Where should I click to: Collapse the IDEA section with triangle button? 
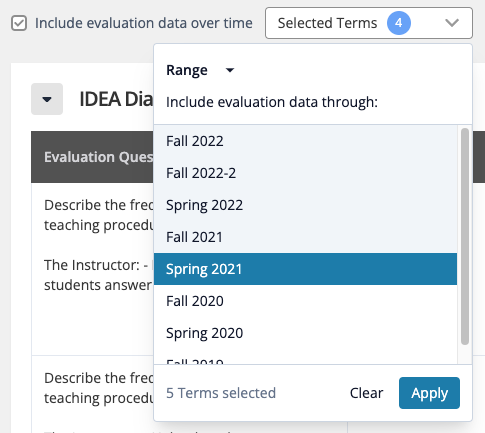pyautogui.click(x=47, y=99)
